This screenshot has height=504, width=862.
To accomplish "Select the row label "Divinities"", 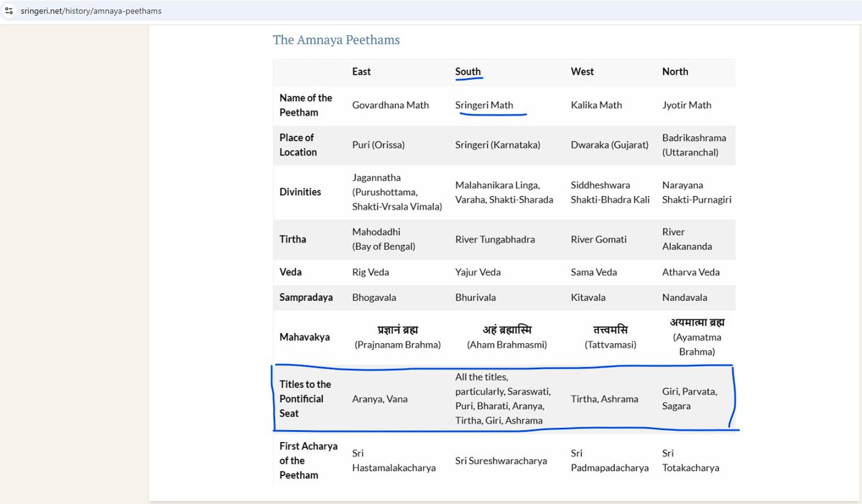I will 300,192.
